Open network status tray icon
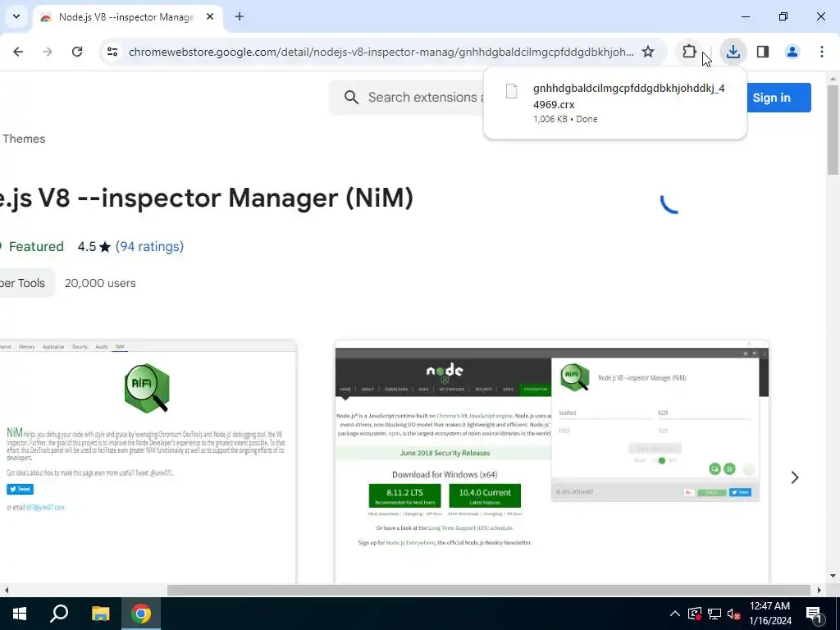The height and width of the screenshot is (630, 840). tap(714, 614)
